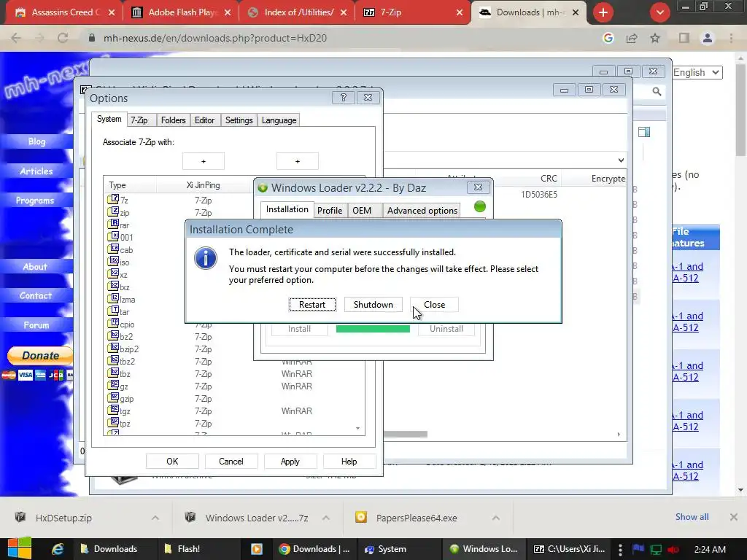This screenshot has width=747, height=560.
Task: Click Apply in the Options dialog
Action: [290, 462]
